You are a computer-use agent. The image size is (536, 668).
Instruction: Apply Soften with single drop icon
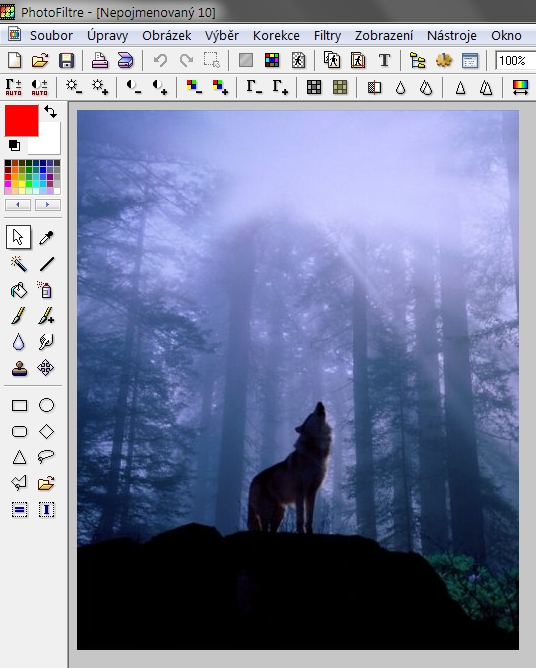pyautogui.click(x=400, y=88)
